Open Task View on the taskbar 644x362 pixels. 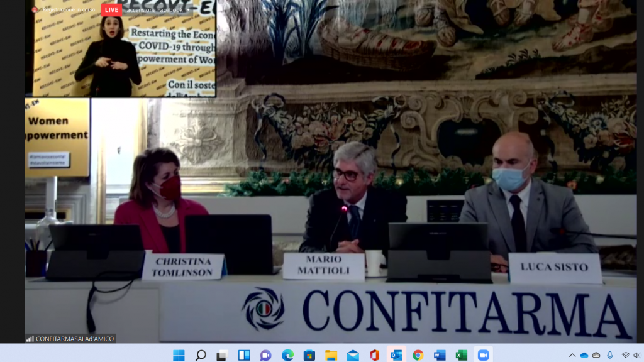coord(222,355)
